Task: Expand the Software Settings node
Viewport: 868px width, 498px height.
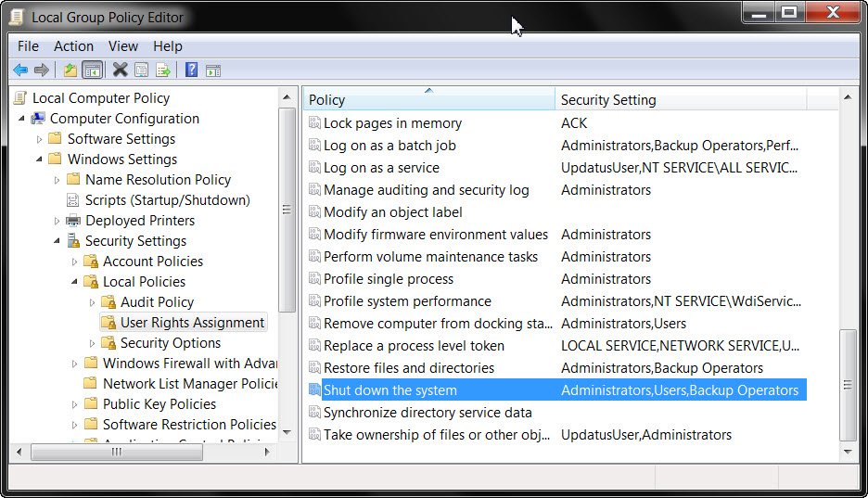Action: 39,139
